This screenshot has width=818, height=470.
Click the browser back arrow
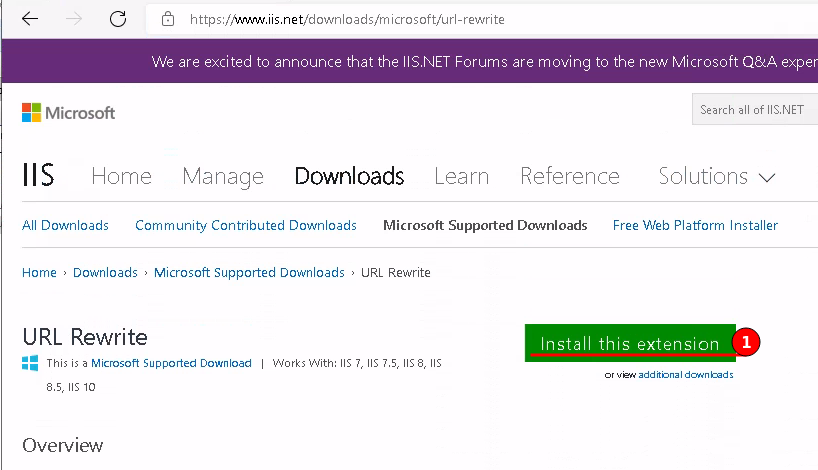(x=30, y=19)
